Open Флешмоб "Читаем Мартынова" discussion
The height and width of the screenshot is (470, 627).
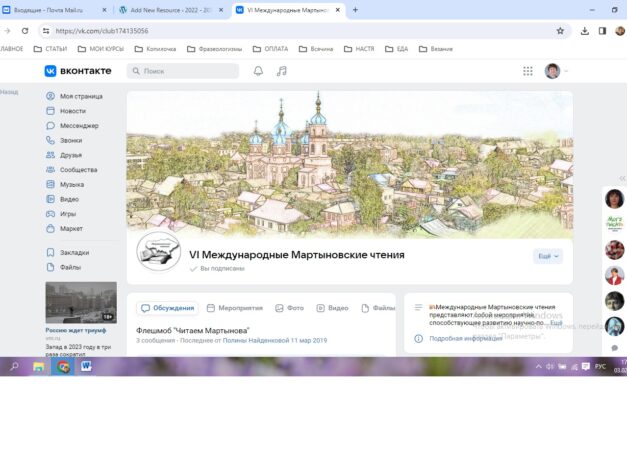pyautogui.click(x=192, y=329)
